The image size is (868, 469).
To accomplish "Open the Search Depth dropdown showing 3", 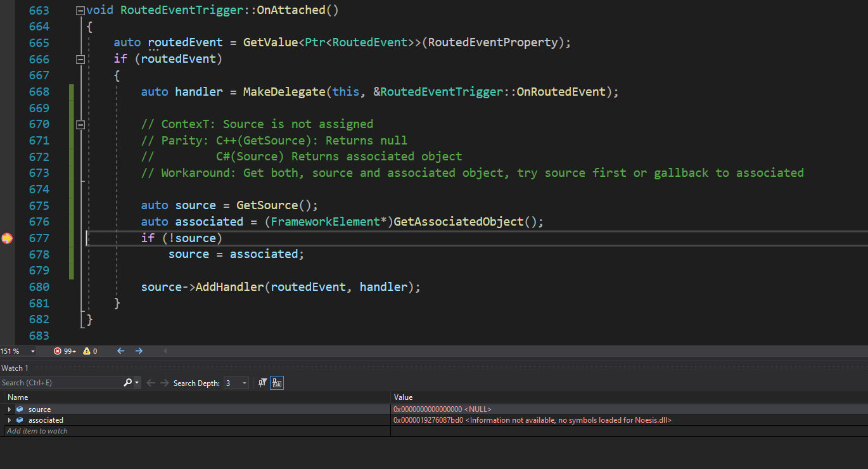I will tap(236, 383).
